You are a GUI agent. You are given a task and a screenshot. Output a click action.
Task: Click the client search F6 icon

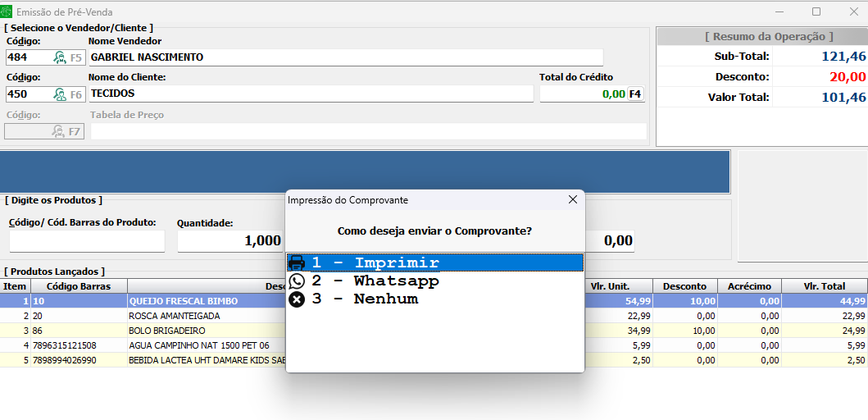(x=61, y=94)
